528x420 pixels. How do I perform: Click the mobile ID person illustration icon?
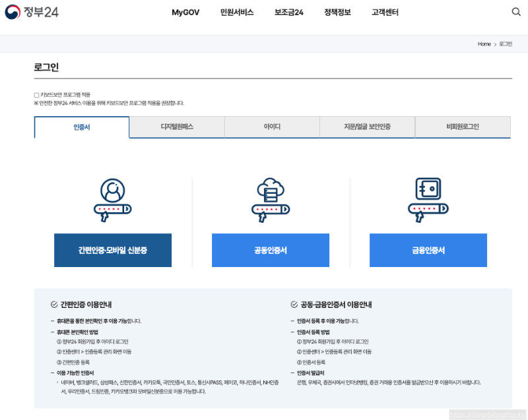(112, 198)
